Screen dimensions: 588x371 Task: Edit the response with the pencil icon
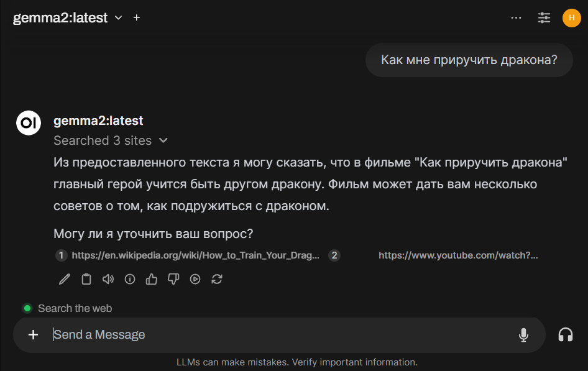tap(65, 279)
